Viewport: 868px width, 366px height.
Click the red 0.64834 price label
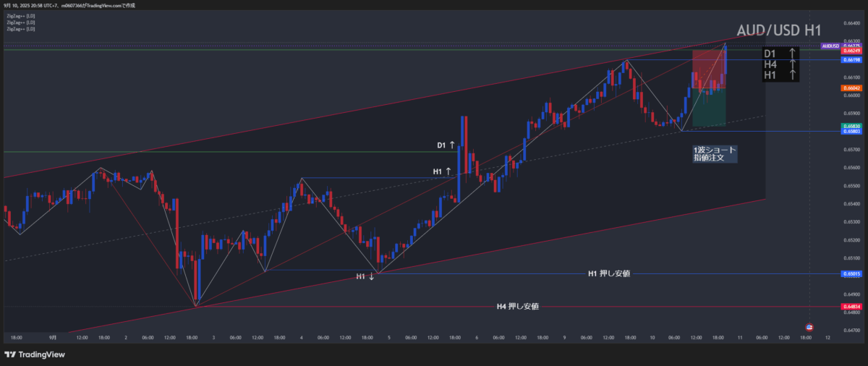(851, 307)
